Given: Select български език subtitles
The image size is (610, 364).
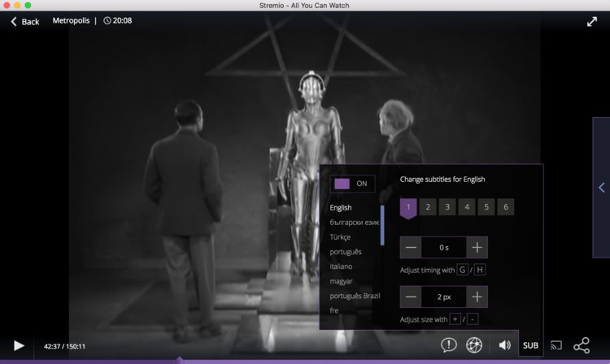Looking at the screenshot, I should [354, 222].
